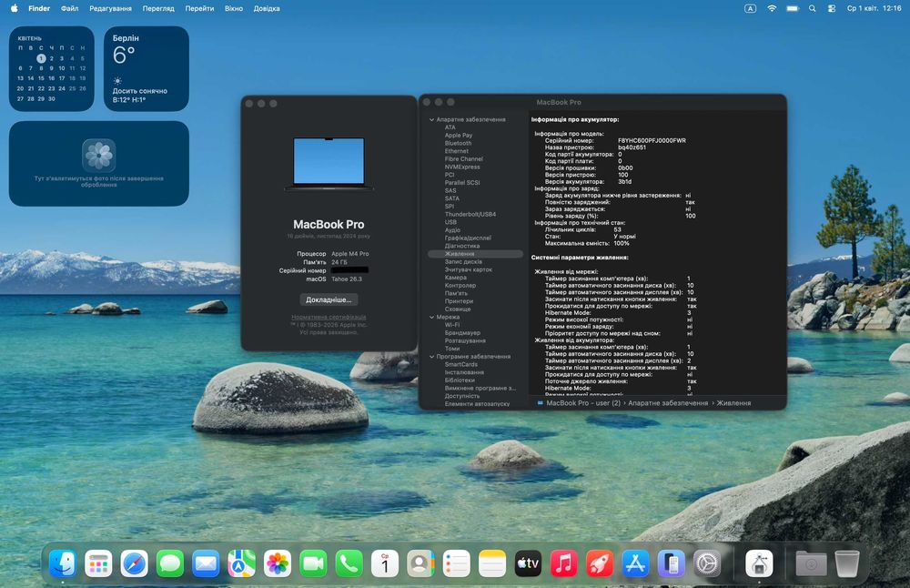Open the Редагування menu
Viewport: 910px width, 588px height.
pos(110,8)
